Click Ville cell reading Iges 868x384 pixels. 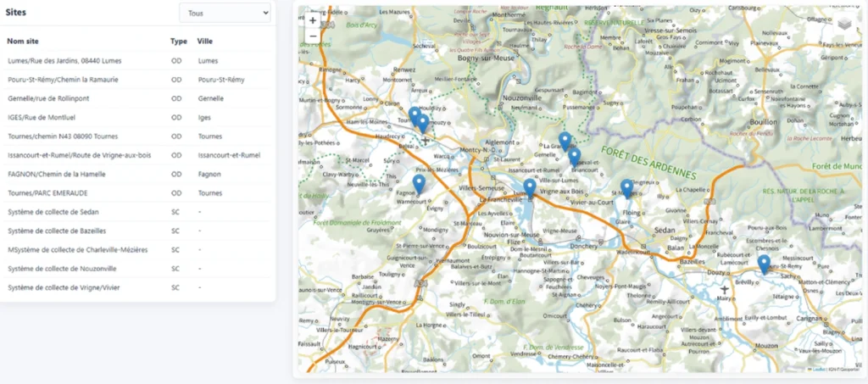pos(204,117)
